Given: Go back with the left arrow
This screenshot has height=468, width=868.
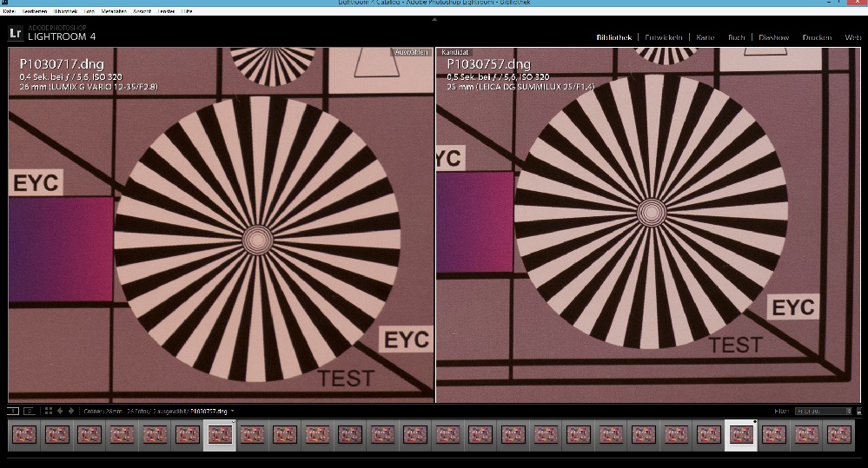Looking at the screenshot, I should [60, 411].
